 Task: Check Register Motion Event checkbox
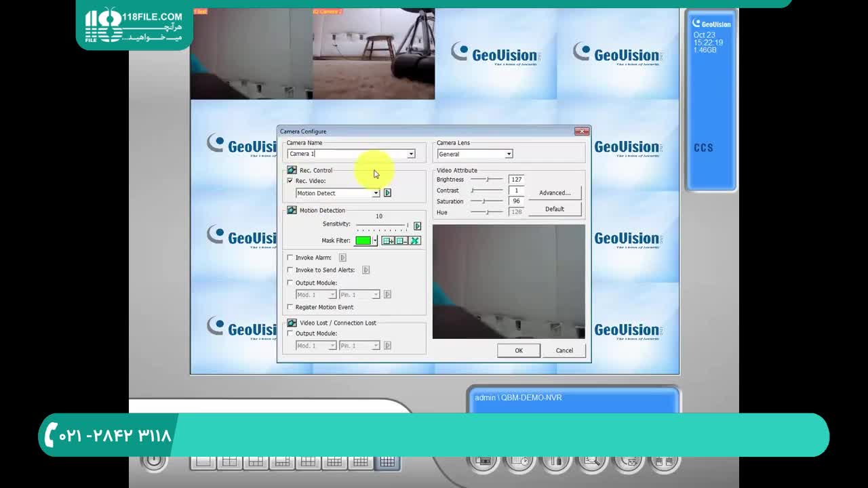(x=290, y=307)
